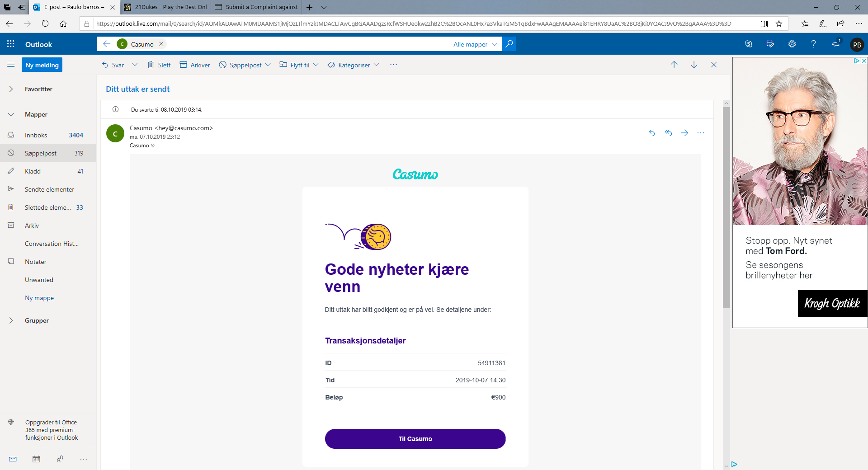Expand the Grupper section
The height and width of the screenshot is (470, 868).
11,320
